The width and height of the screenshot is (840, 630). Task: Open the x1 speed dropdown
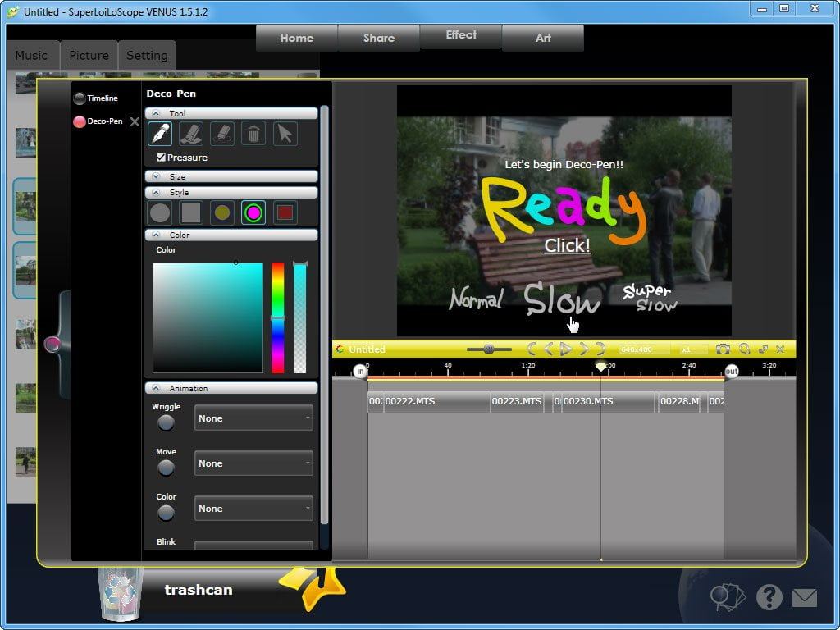pos(692,349)
